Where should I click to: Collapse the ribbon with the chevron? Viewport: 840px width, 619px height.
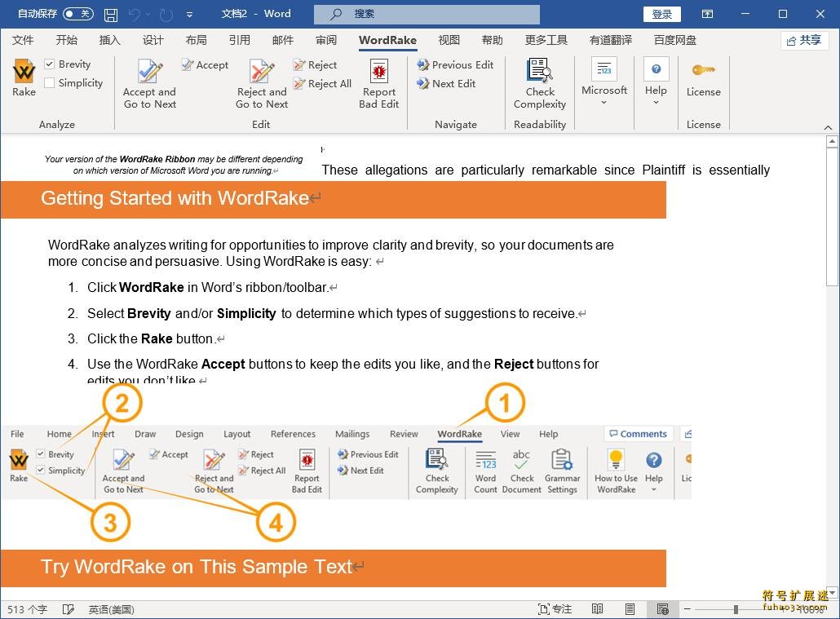pos(828,127)
